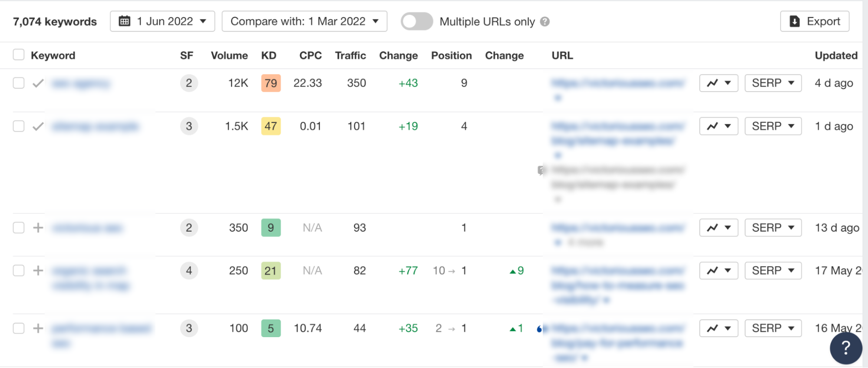Viewport: 868px width, 368px height.
Task: Open the help chat bubble with question mark
Action: (x=845, y=348)
